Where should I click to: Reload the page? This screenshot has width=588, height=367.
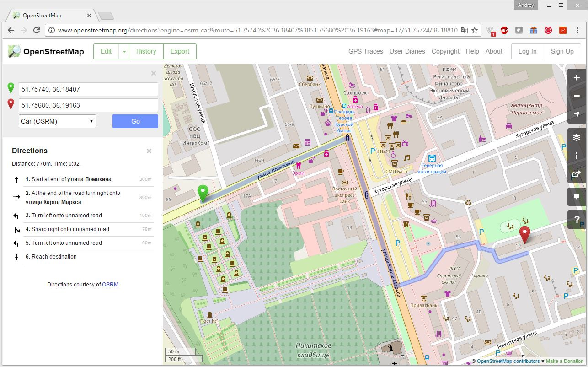37,30
